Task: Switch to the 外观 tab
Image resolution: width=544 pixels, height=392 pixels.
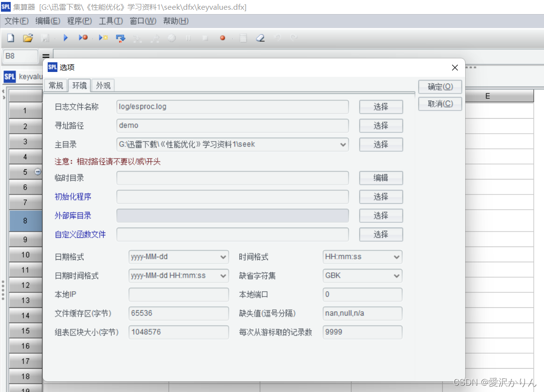Action: pos(103,86)
